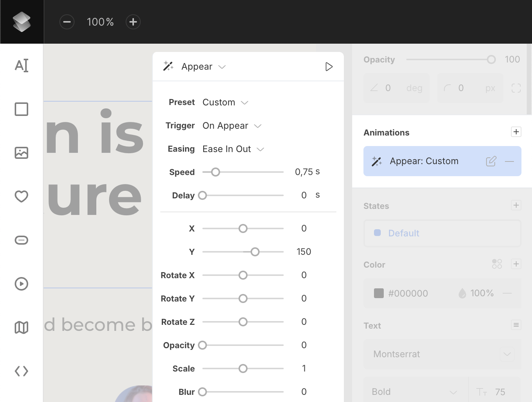
Task: Click the app logo in top-left corner
Action: (x=22, y=22)
